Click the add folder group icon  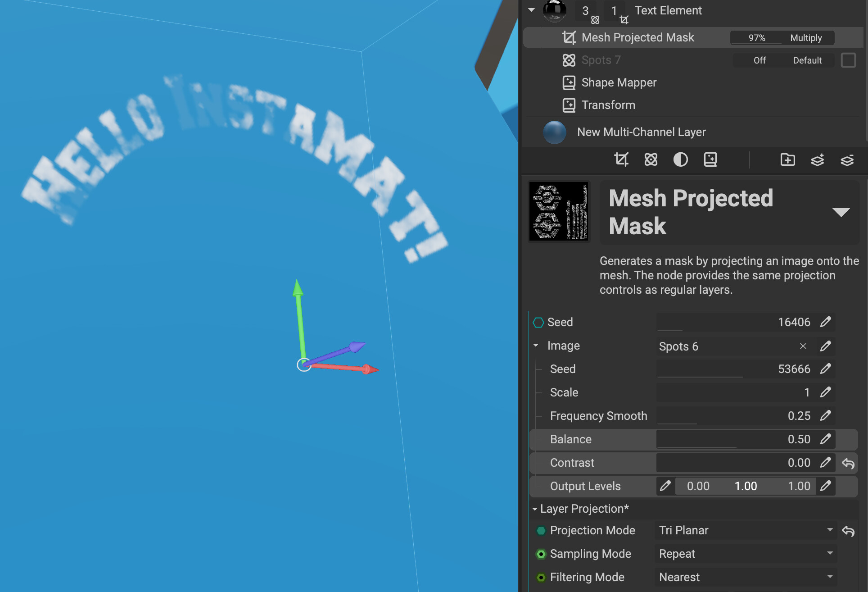tap(787, 159)
